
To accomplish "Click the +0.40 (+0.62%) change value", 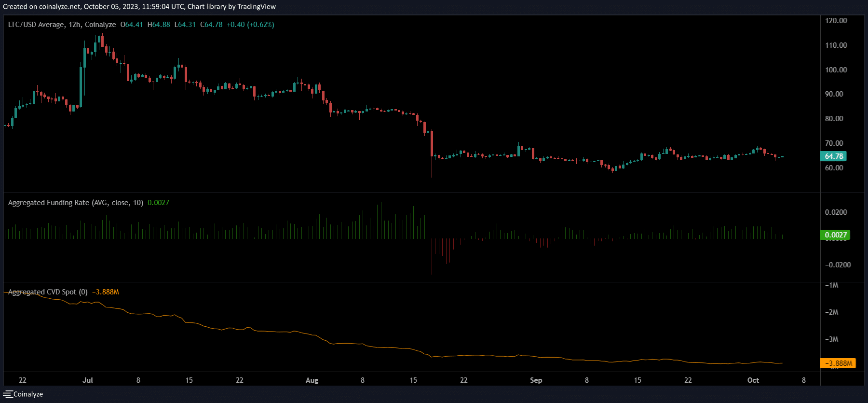I will 250,25.
